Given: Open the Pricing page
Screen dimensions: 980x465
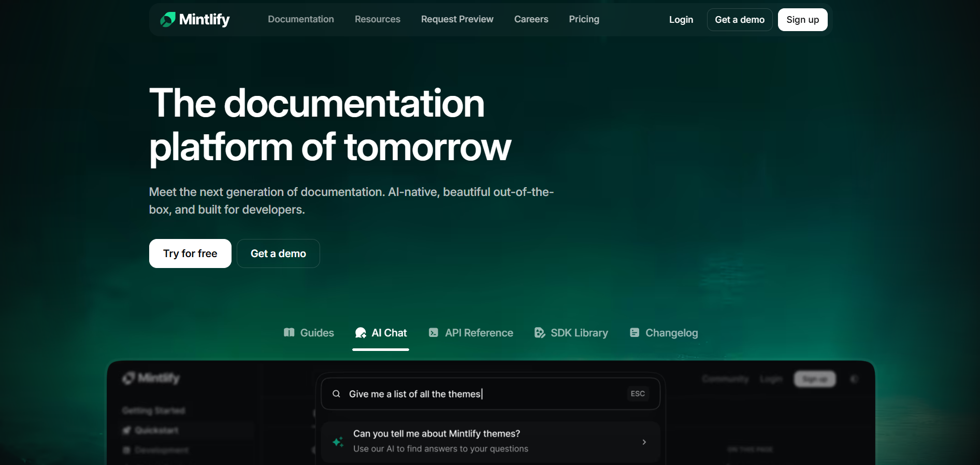Looking at the screenshot, I should pos(584,19).
